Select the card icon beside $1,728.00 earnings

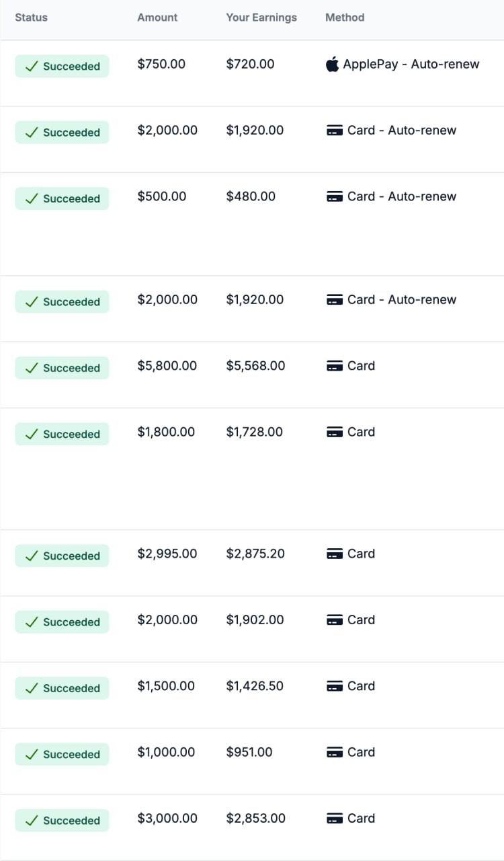tap(335, 433)
